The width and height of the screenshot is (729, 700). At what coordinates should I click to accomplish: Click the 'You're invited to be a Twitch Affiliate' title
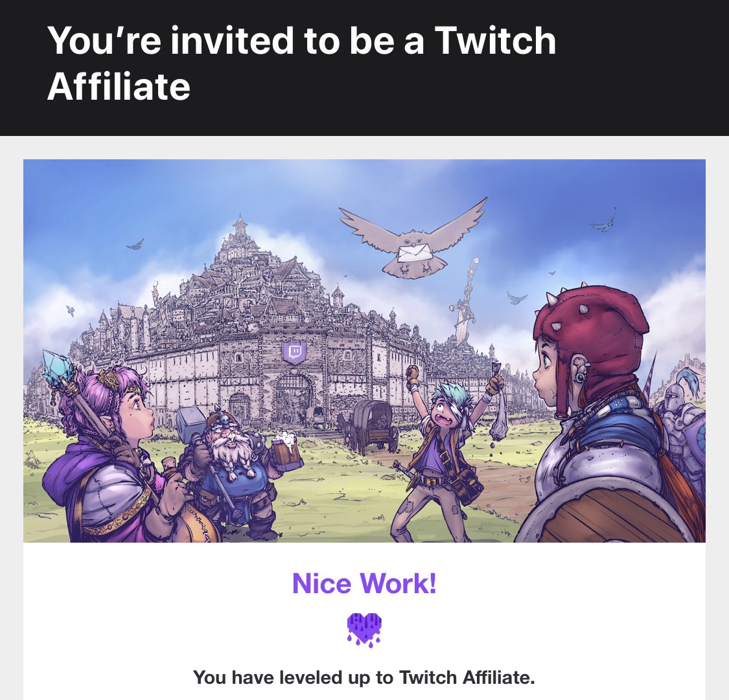coord(301,63)
